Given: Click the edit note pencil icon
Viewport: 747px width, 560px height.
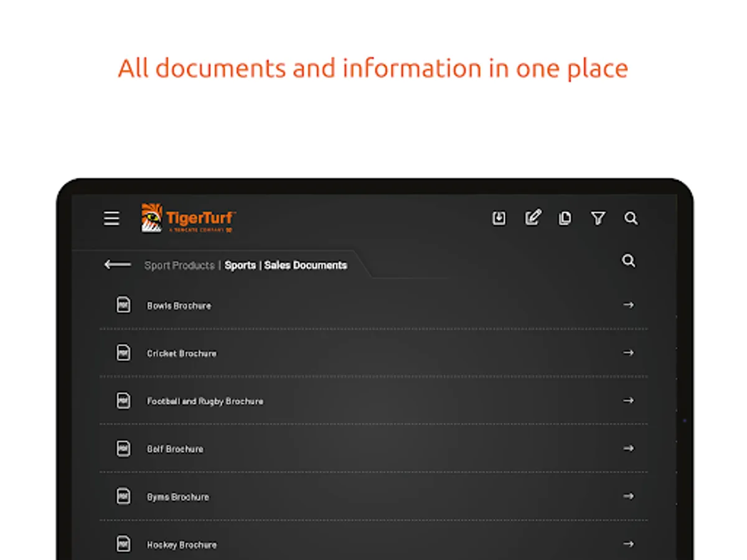Looking at the screenshot, I should pos(533,217).
